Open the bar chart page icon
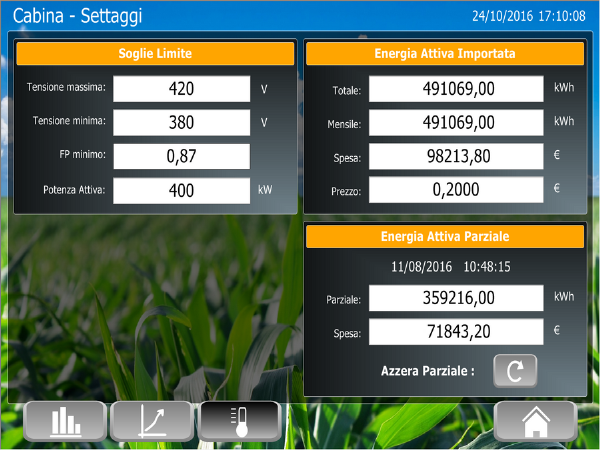This screenshot has height=450, width=600. coord(65,421)
